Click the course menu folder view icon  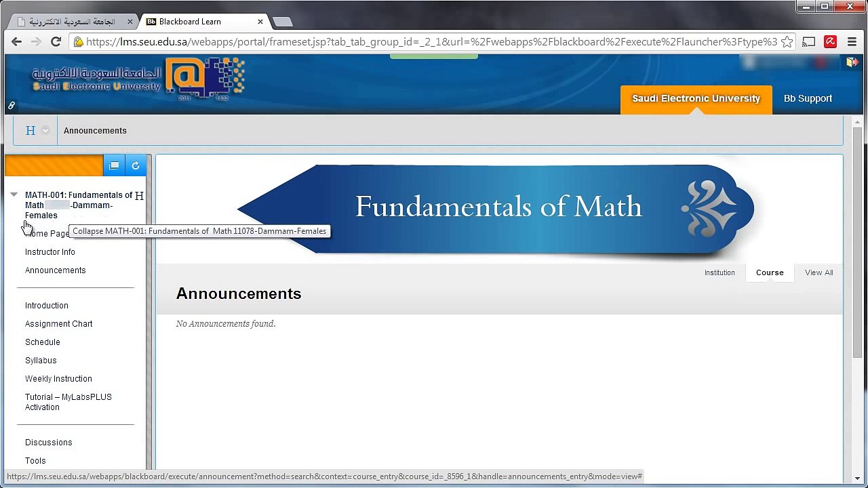click(114, 165)
